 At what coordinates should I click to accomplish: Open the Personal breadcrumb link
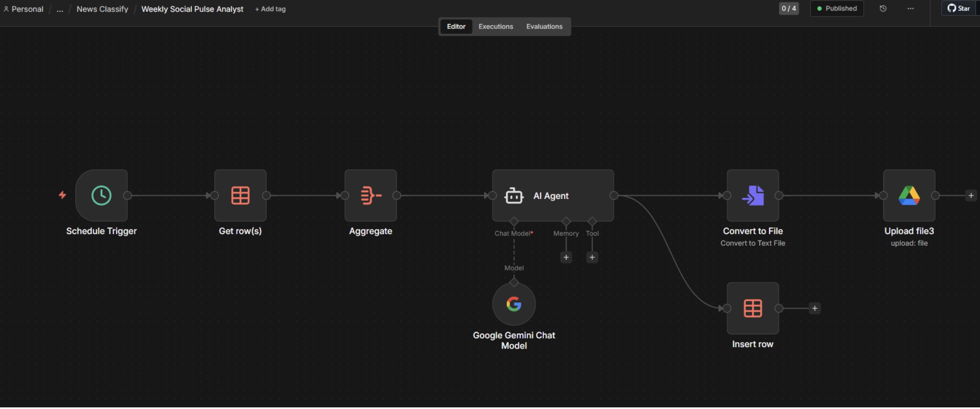pyautogui.click(x=27, y=9)
